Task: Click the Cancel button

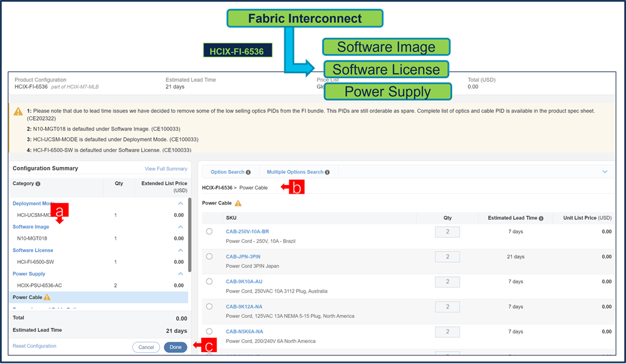Action: (146, 347)
